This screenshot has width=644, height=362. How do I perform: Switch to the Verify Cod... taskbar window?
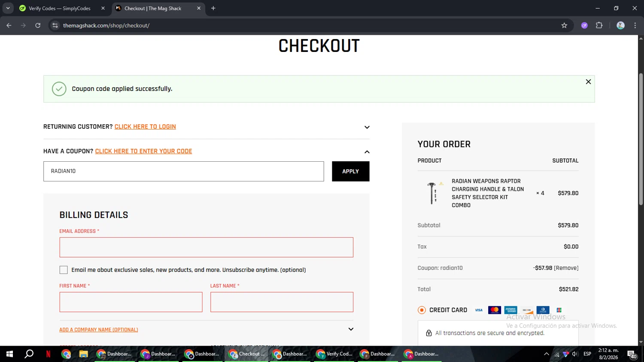pyautogui.click(x=334, y=354)
